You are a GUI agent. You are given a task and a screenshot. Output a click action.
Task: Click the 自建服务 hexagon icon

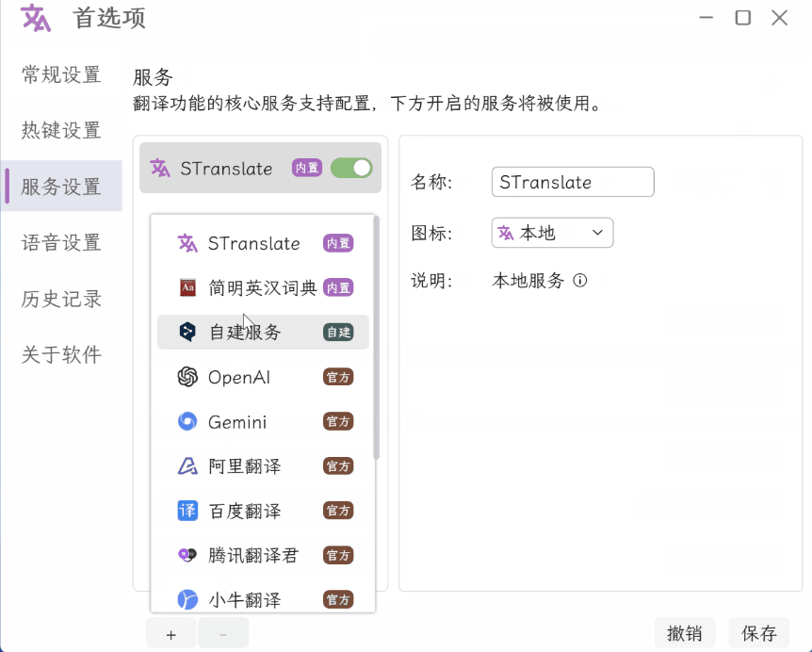coord(187,332)
